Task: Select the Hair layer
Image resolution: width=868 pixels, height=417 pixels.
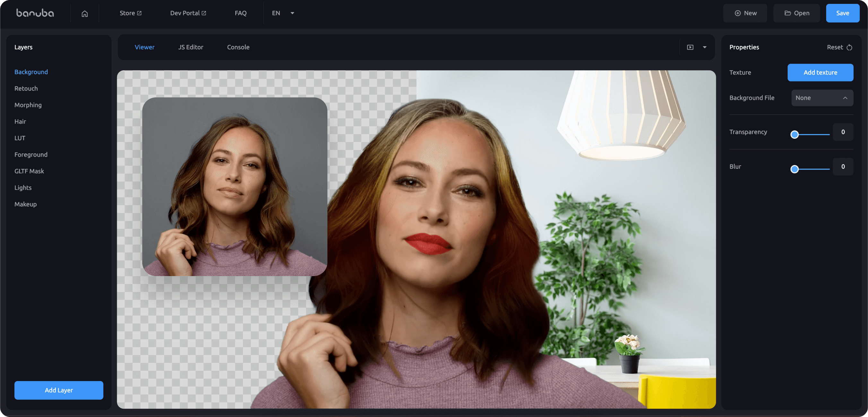Action: pos(20,121)
